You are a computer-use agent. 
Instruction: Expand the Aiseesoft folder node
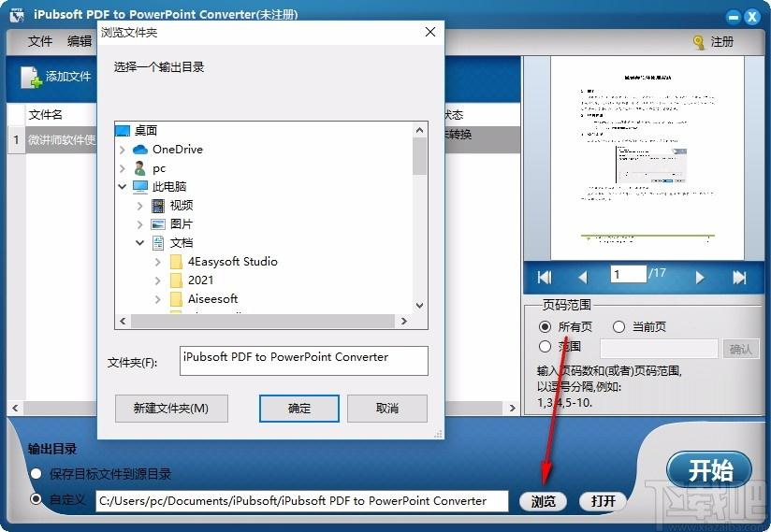point(158,299)
